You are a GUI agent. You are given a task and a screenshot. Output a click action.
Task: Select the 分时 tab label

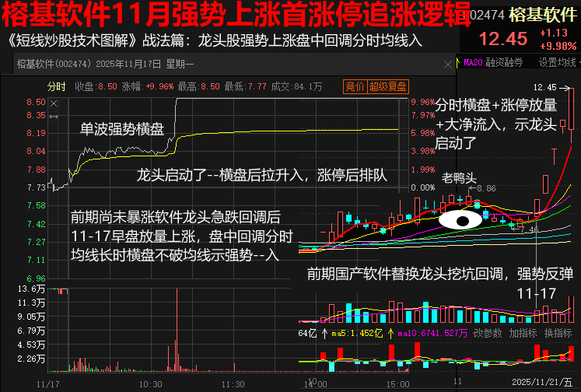pos(56,86)
